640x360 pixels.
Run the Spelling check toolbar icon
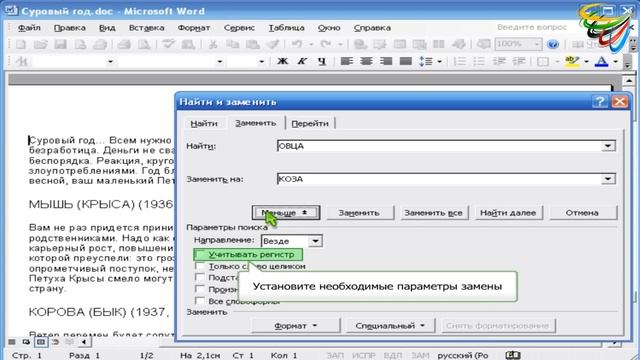(x=168, y=44)
